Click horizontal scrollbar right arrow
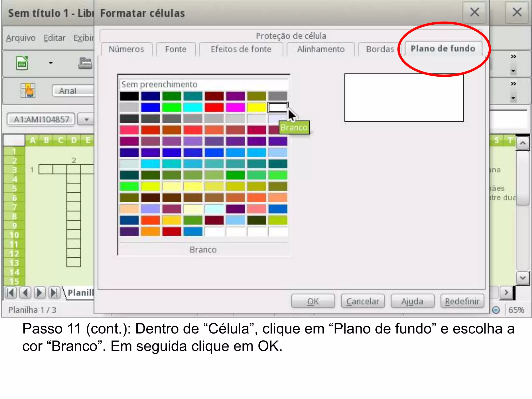Image resolution: width=532 pixels, height=399 pixels. tap(506, 292)
